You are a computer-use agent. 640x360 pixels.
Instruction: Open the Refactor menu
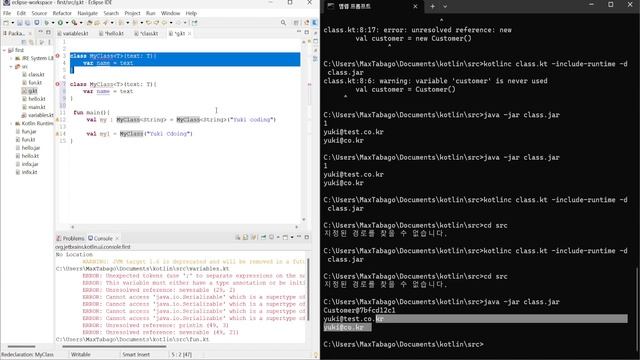coord(62,13)
